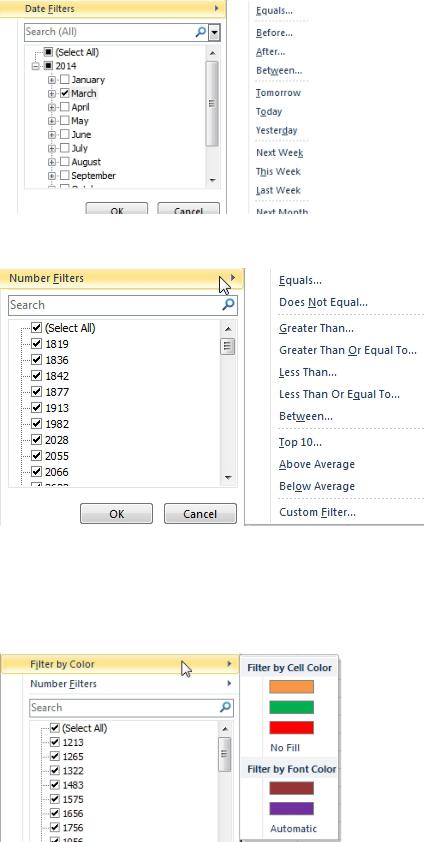Uncheck the 1819 checkbox
The width and height of the screenshot is (424, 842).
point(36,344)
